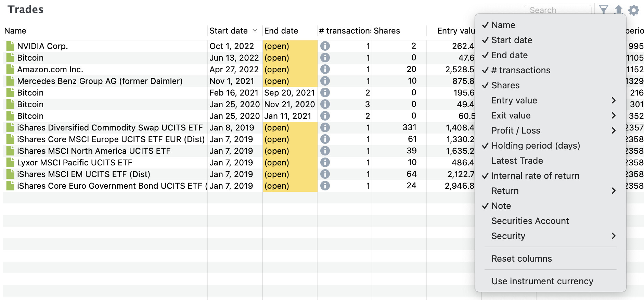The height and width of the screenshot is (300, 644).
Task: Click info icon in Lyxor MSCI Pacific row
Action: (x=325, y=162)
